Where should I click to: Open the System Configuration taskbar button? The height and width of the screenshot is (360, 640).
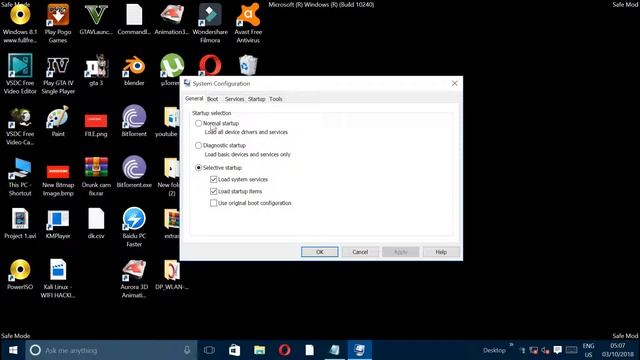coord(360,350)
